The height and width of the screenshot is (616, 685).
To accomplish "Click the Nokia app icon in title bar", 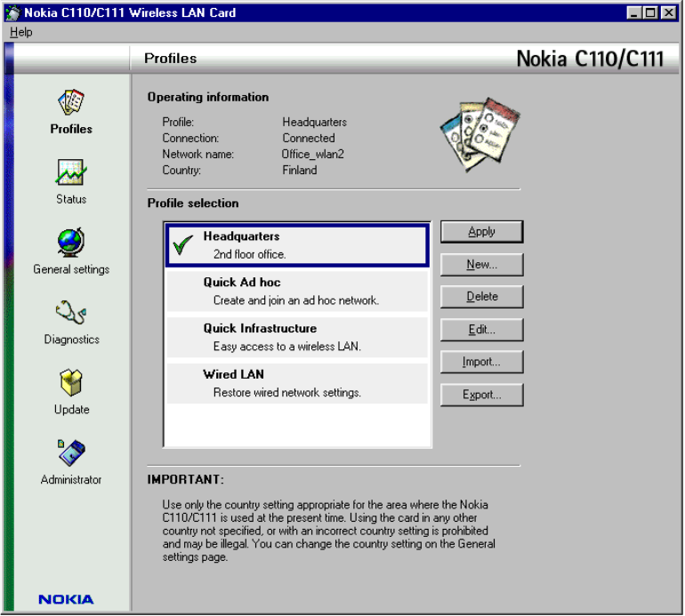I will click(x=13, y=12).
